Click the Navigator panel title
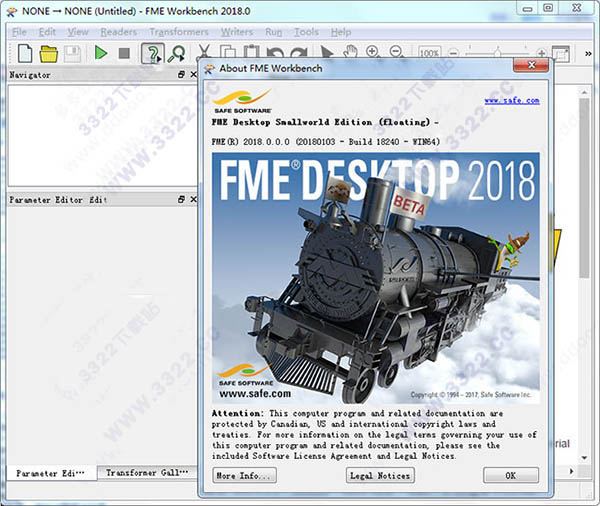Screen dimensions: 600x506 30,75
